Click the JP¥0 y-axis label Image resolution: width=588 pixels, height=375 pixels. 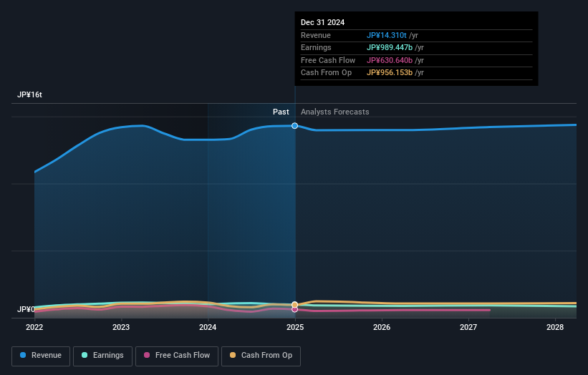point(26,309)
